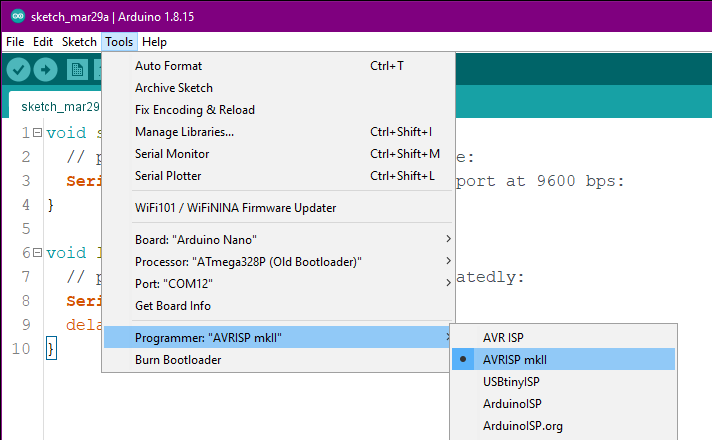Click Burn Bootloader
Screen dimensions: 712x440
[178, 359]
